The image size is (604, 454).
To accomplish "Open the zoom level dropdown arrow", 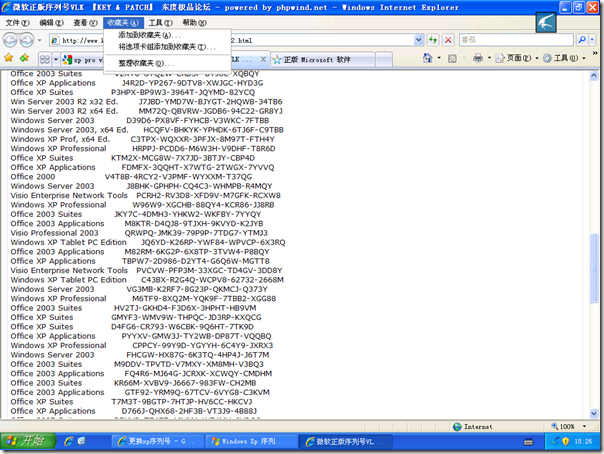I will [x=584, y=426].
